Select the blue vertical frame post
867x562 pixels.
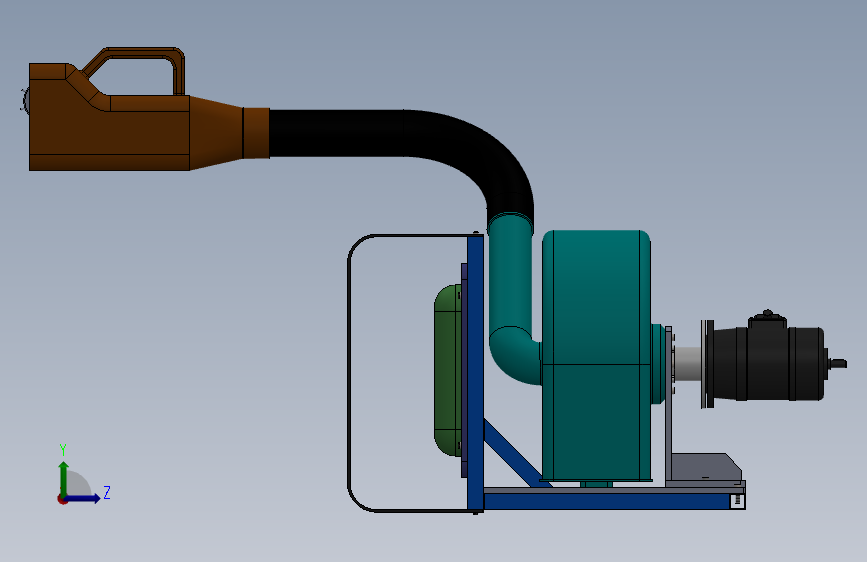click(x=476, y=373)
